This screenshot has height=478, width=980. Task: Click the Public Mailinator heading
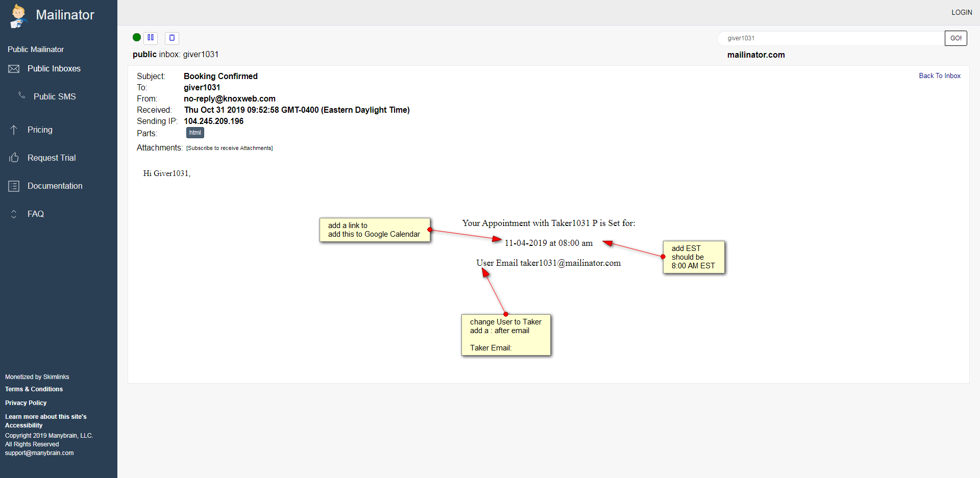[x=36, y=49]
